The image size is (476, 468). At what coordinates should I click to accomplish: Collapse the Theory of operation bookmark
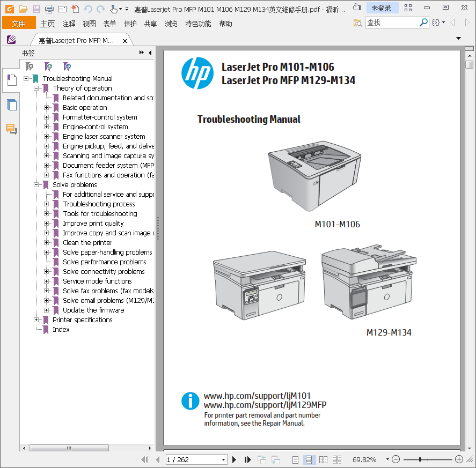point(36,88)
